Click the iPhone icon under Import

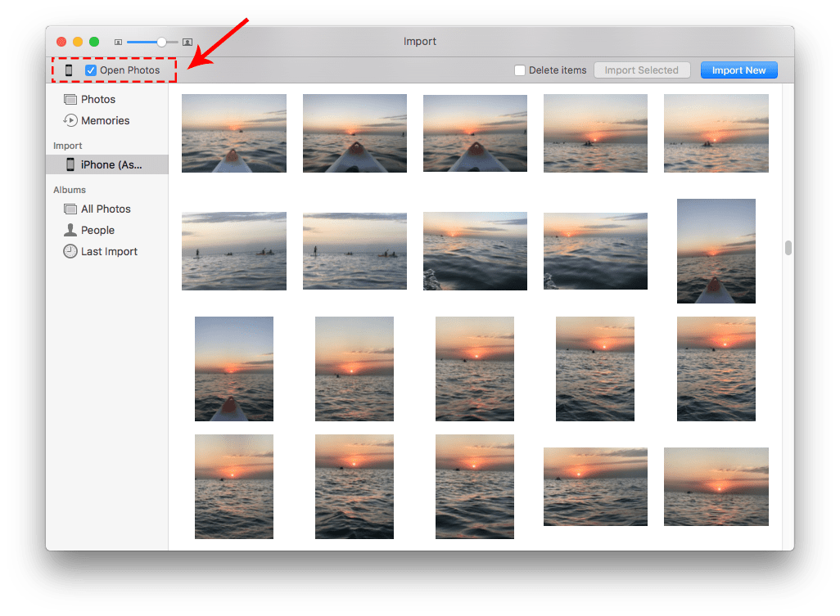click(70, 164)
